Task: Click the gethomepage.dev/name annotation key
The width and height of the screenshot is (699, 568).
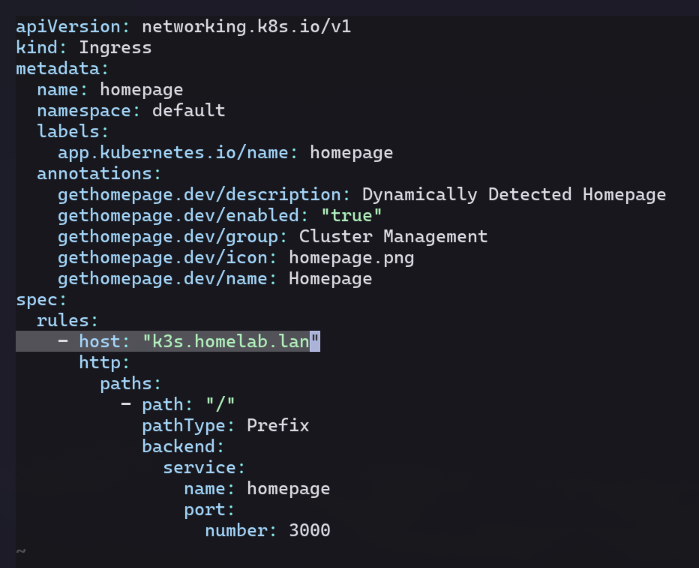Action: (167, 279)
